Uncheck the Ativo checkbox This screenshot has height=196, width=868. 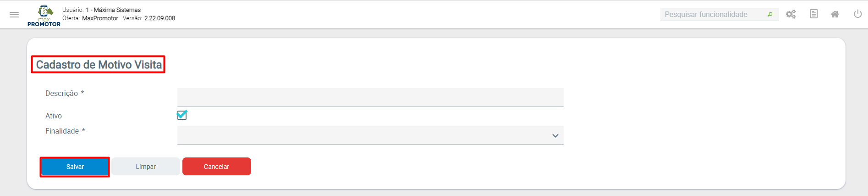[182, 115]
